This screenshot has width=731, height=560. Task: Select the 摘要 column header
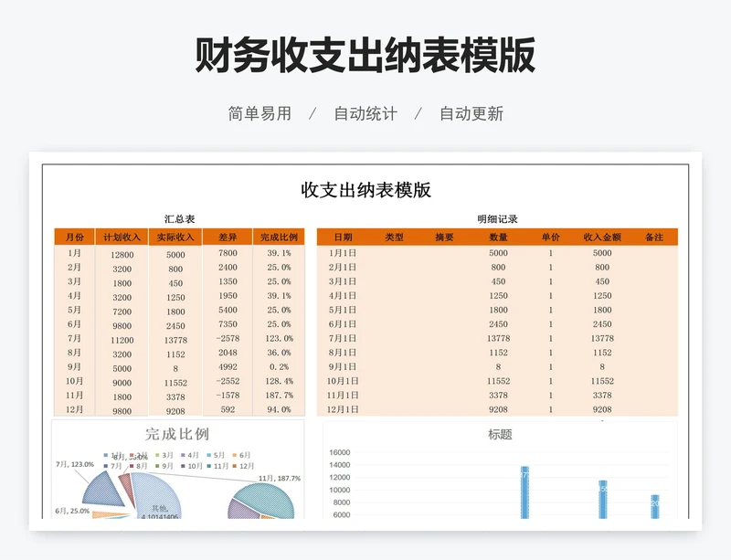444,237
